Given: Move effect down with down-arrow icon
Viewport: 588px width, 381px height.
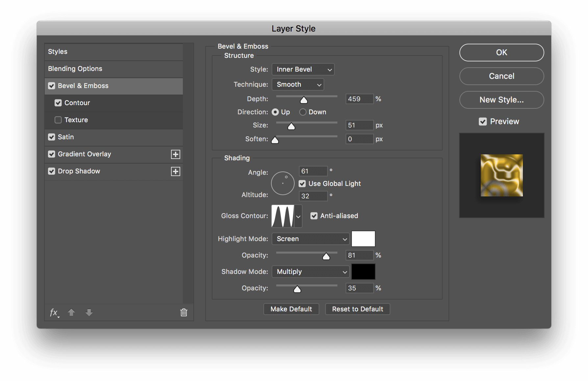Looking at the screenshot, I should coord(89,312).
